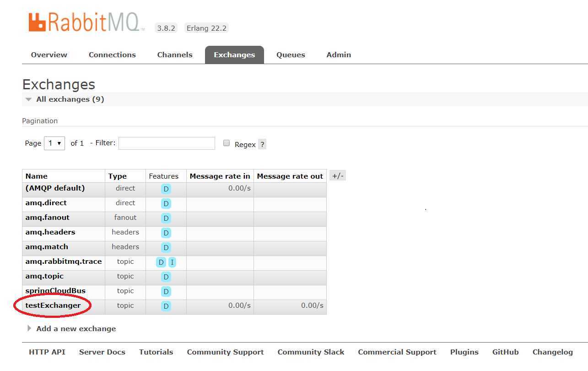Click the 0.00/s rate in (AMQP default) row
588x371 pixels.
pyautogui.click(x=239, y=188)
